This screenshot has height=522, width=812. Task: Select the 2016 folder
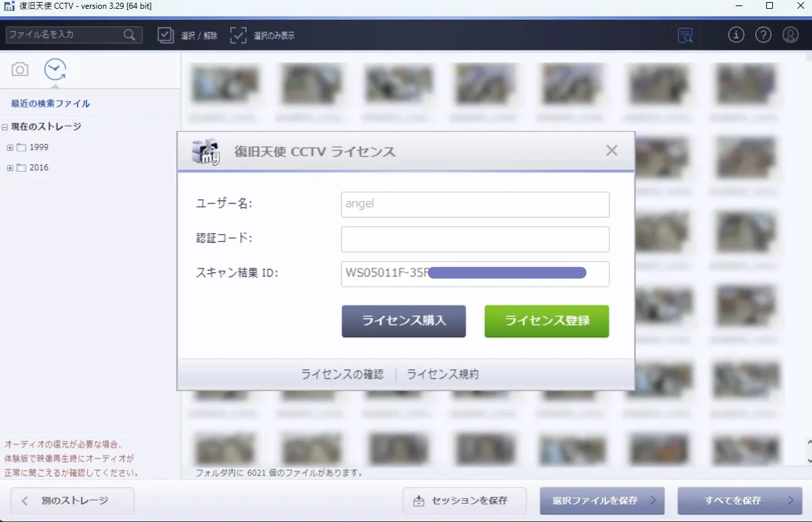[x=39, y=168]
